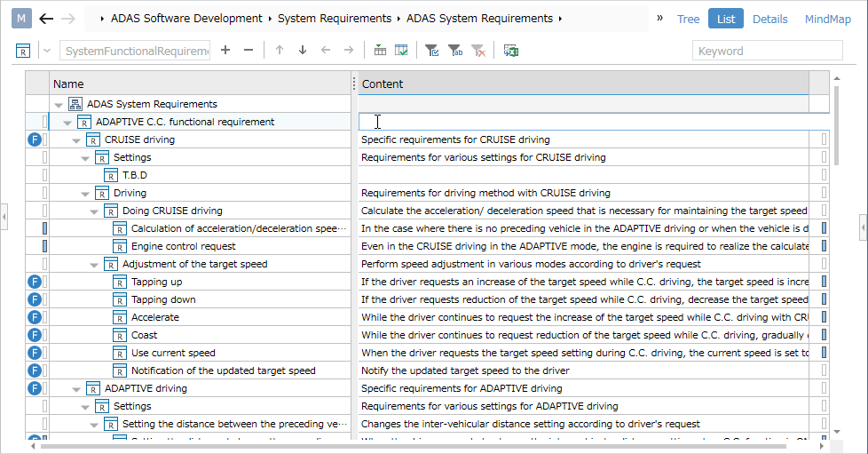This screenshot has width=868, height=454.
Task: Collapse Settings under CRUISE driving
Action: [x=85, y=158]
